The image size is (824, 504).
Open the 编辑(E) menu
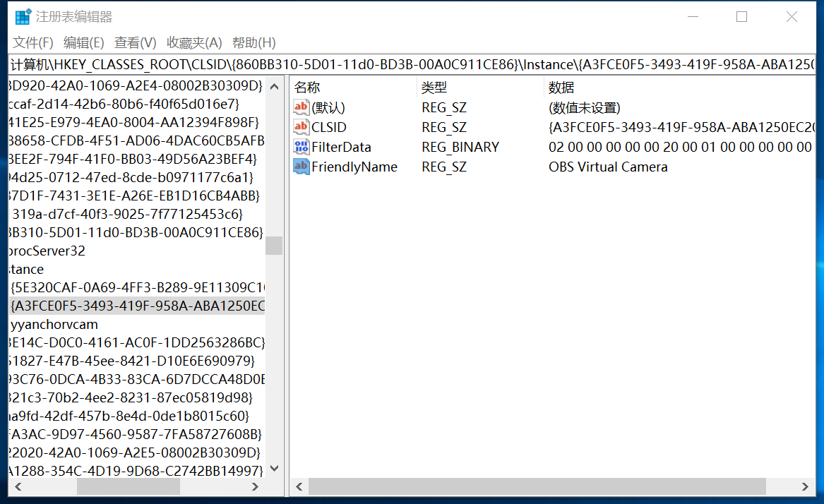pos(84,42)
